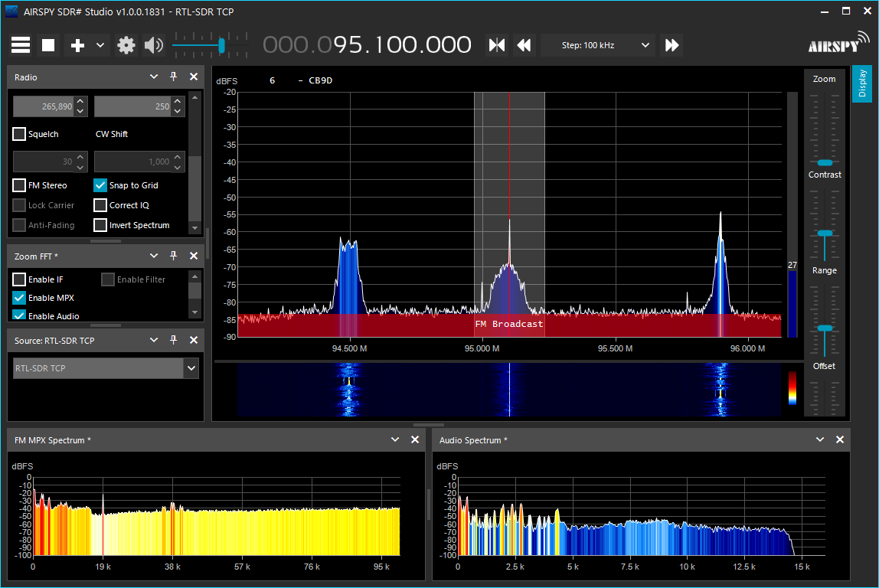Viewport: 879px width, 588px height.
Task: Adjust the Contrast slider handle
Action: click(x=825, y=234)
